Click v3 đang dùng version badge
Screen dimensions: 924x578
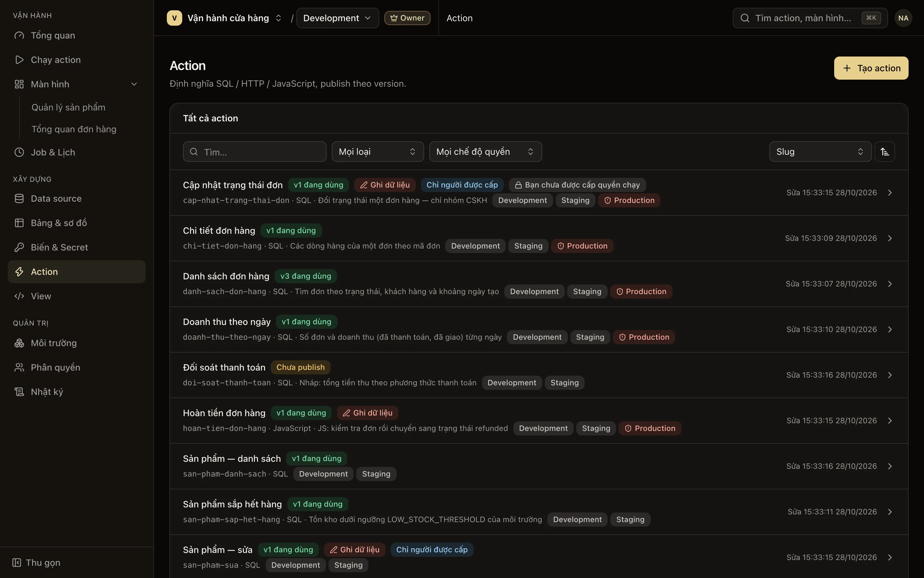tap(306, 276)
